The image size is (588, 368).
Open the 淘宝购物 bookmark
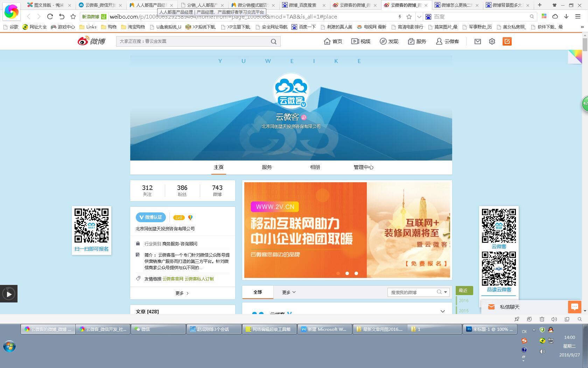pyautogui.click(x=133, y=27)
